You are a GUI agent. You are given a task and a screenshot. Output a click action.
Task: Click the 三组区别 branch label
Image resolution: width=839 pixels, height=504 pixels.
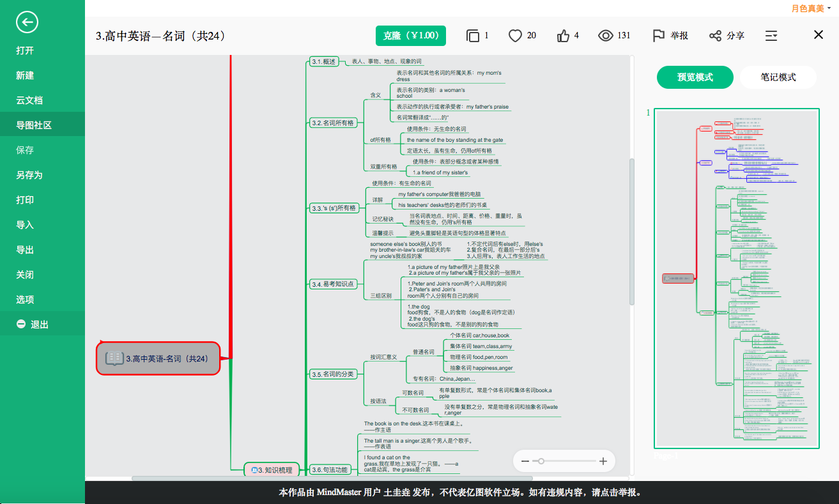381,296
